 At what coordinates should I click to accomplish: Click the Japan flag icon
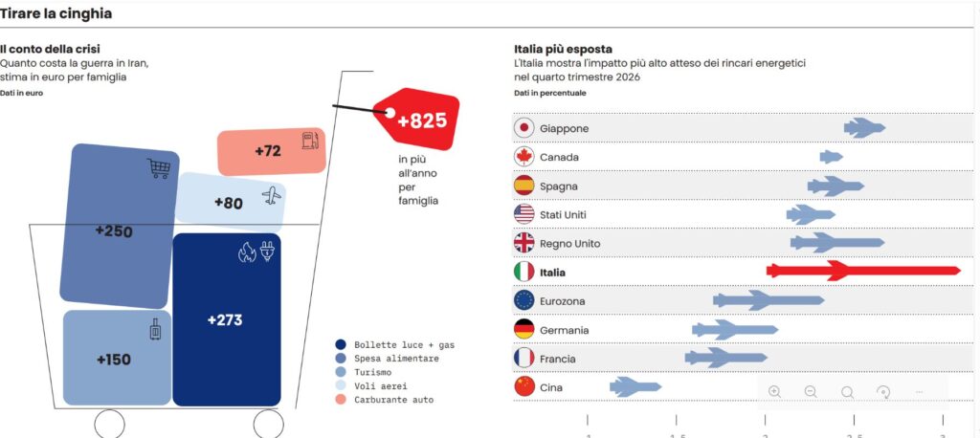pyautogui.click(x=523, y=128)
